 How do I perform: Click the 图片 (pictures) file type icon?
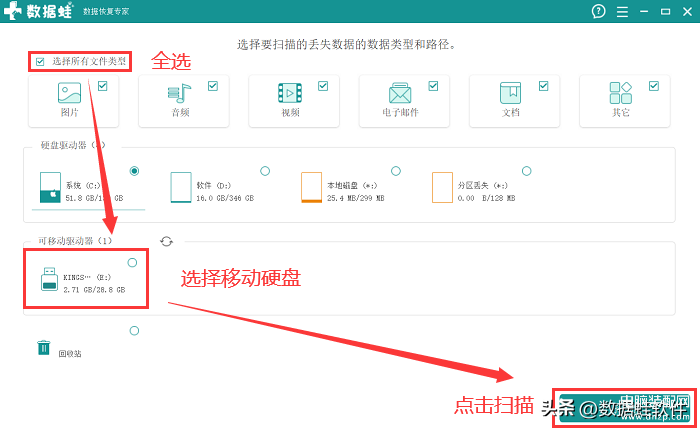69,93
